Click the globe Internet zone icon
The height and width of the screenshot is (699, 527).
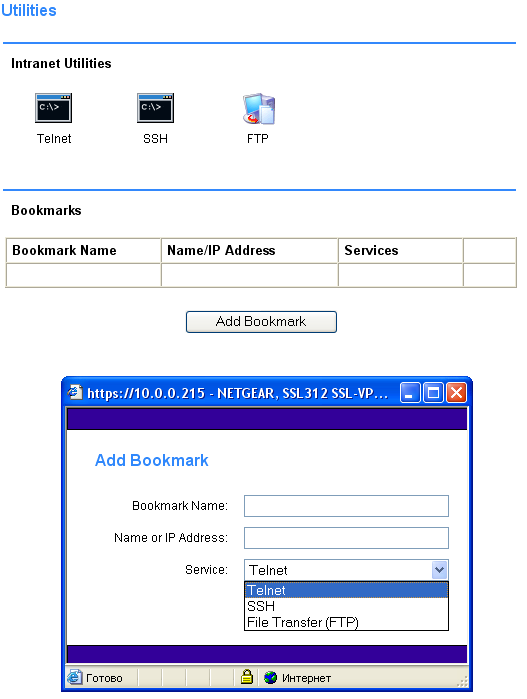pos(270,678)
